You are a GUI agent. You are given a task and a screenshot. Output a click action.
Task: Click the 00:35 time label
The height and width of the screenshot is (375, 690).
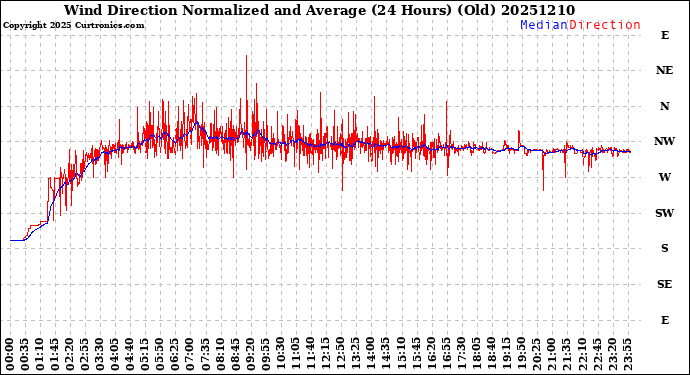[25, 354]
